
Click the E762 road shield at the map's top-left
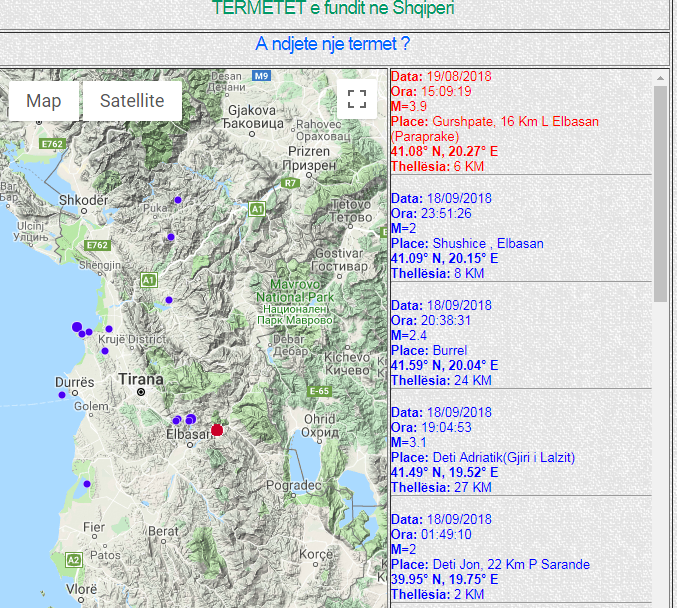tap(51, 145)
